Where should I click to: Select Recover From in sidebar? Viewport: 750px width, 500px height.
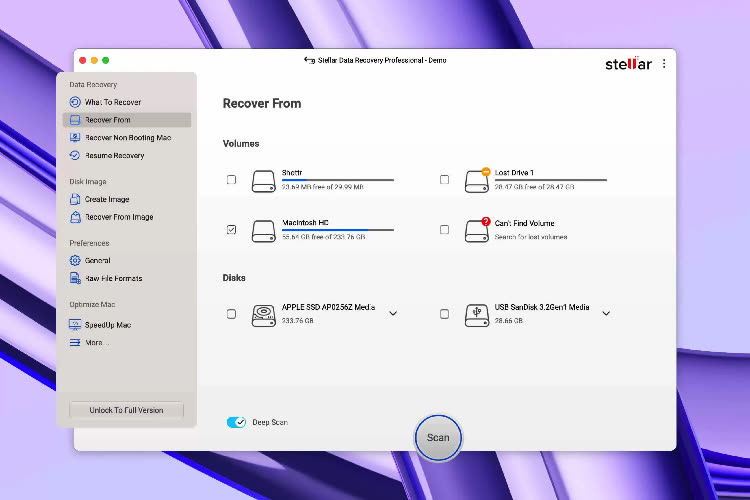(127, 120)
